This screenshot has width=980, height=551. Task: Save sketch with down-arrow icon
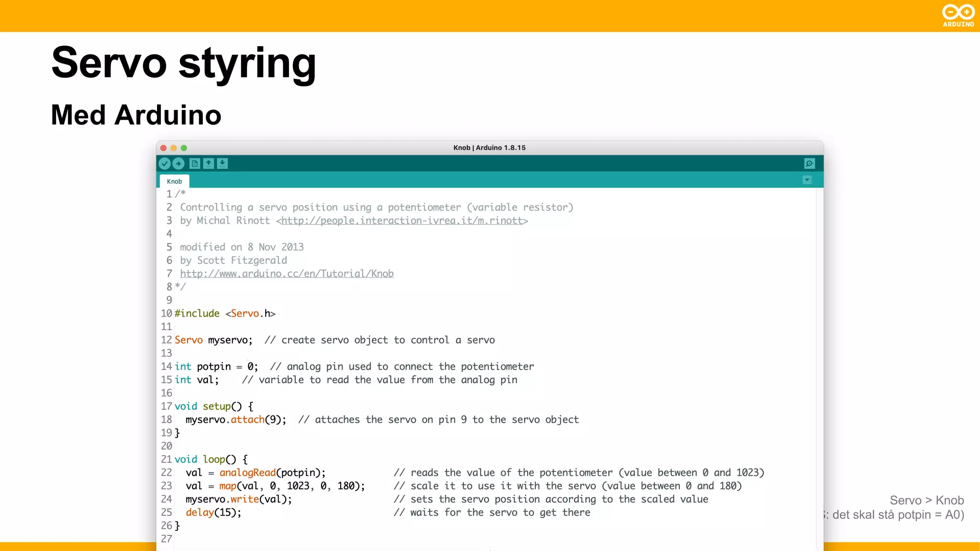tap(223, 164)
